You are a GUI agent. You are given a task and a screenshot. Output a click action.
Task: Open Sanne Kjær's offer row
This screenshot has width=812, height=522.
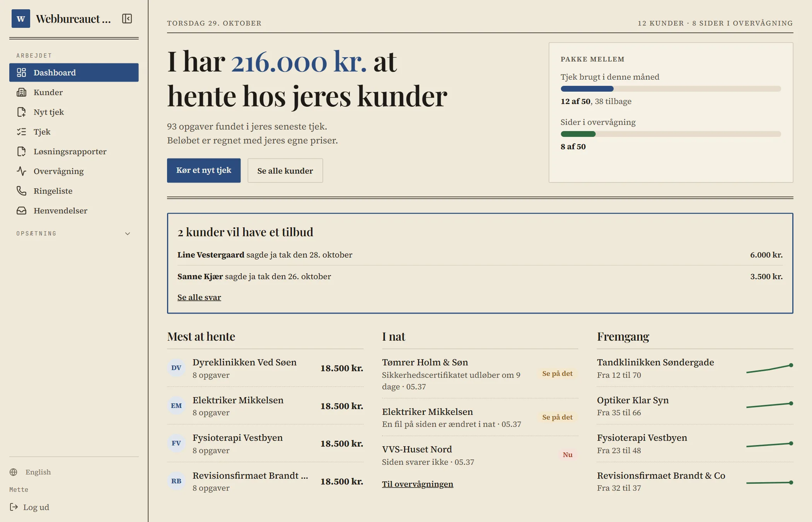pos(480,276)
